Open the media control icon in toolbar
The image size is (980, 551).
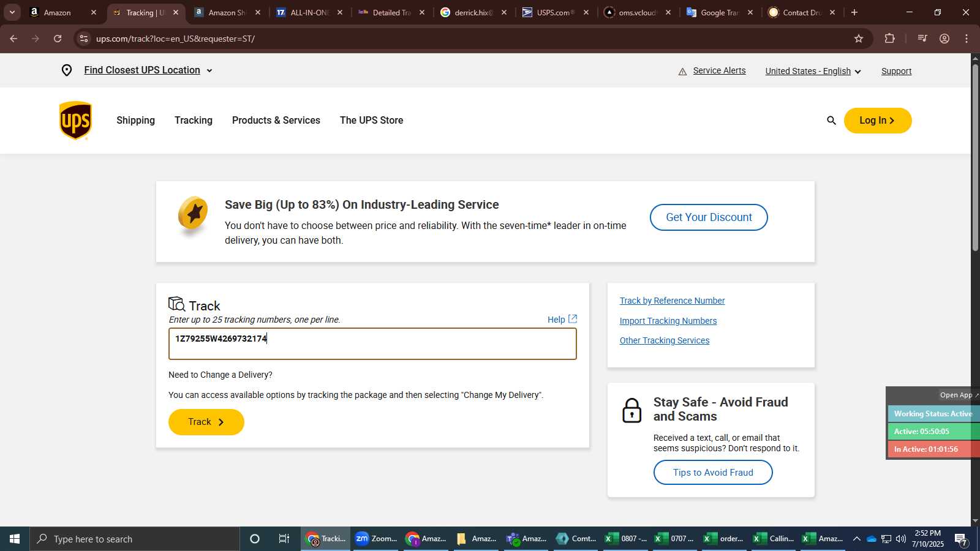tap(922, 39)
